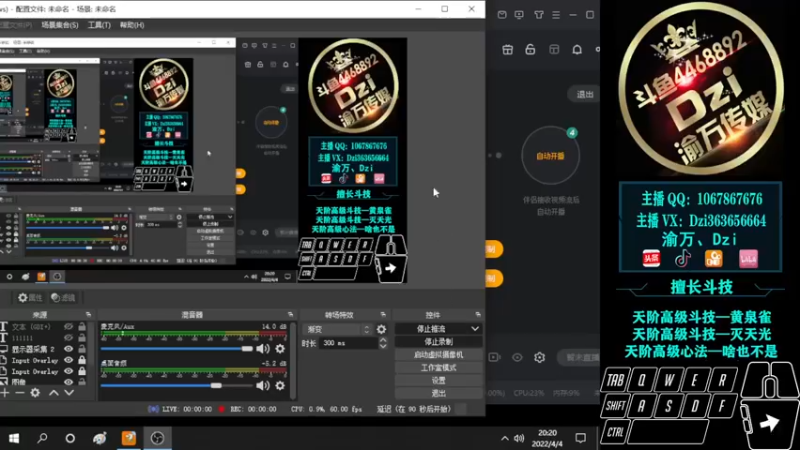This screenshot has height=450, width=800.
Task: Mute the 麦克风/Aux channel speaker icon
Action: coord(263,349)
